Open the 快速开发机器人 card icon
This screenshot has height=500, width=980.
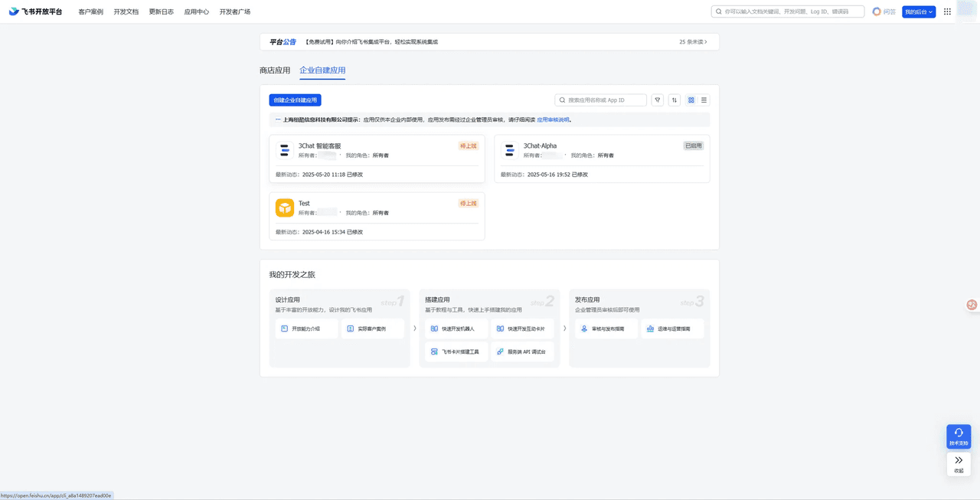pos(434,328)
